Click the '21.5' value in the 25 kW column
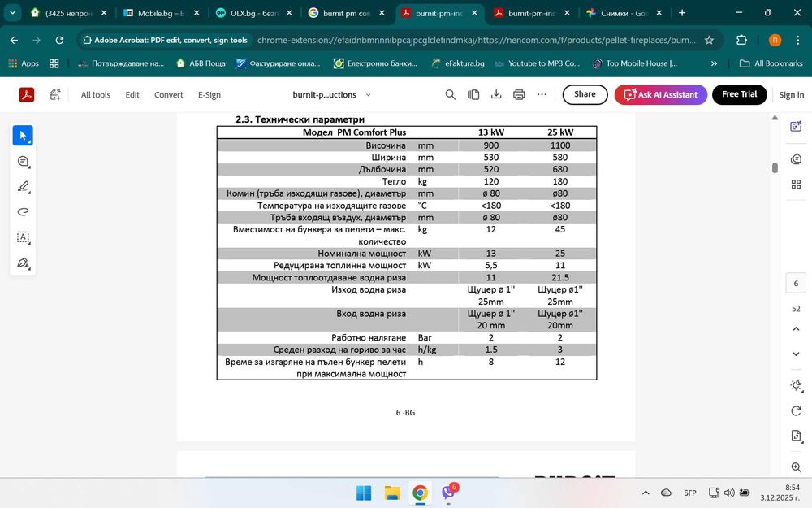This screenshot has width=812, height=508. (x=559, y=278)
